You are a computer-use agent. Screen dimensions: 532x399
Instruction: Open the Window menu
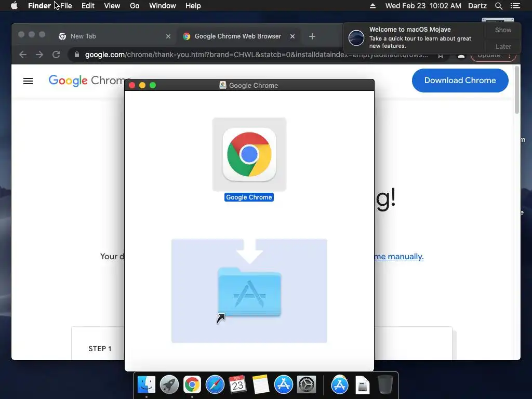163,6
